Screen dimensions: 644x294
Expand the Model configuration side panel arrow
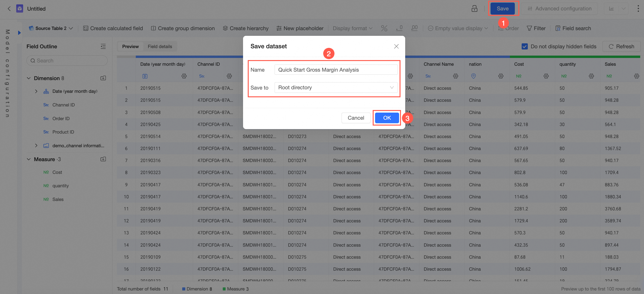[19, 33]
